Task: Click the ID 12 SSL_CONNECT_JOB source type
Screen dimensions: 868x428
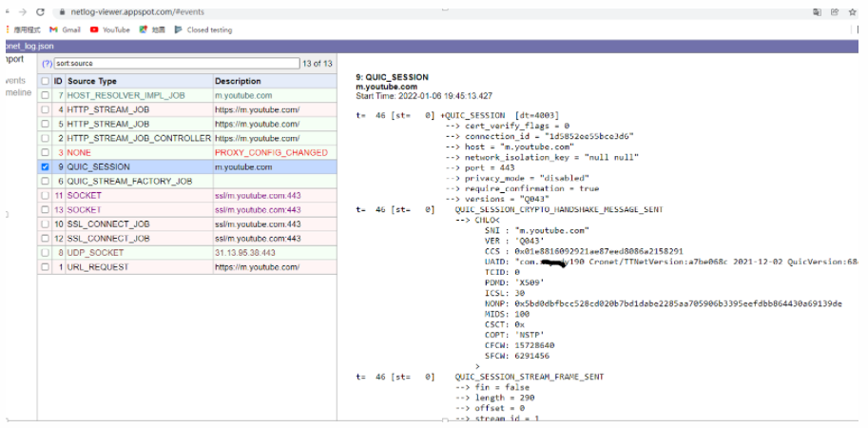Action: point(108,239)
